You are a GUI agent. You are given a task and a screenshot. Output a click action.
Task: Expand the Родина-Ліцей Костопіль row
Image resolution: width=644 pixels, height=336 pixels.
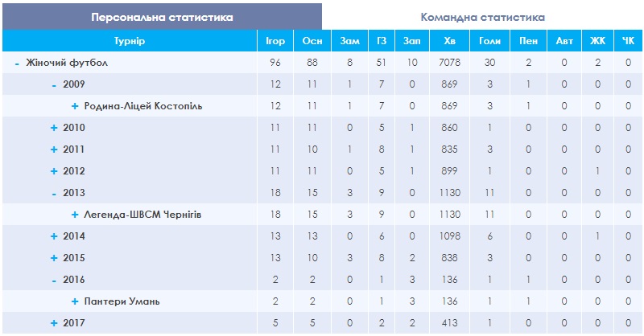point(75,106)
